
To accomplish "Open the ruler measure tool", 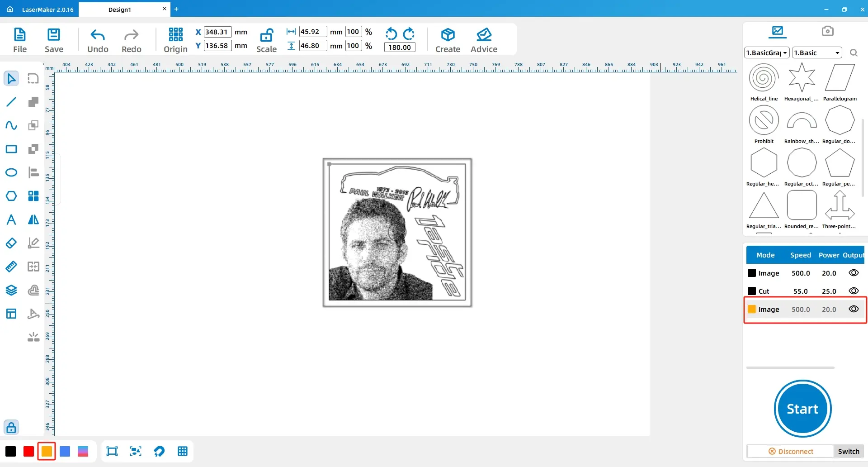I will click(x=11, y=267).
